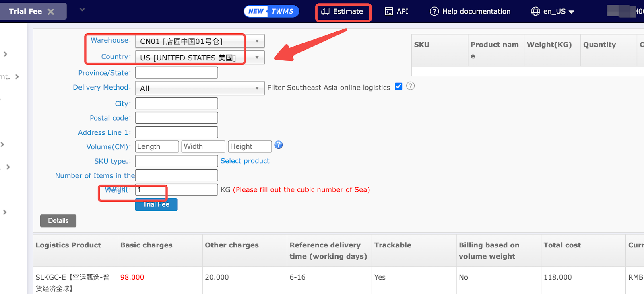Open Estimate calculator in top bar
The image size is (644, 294).
pyautogui.click(x=343, y=12)
